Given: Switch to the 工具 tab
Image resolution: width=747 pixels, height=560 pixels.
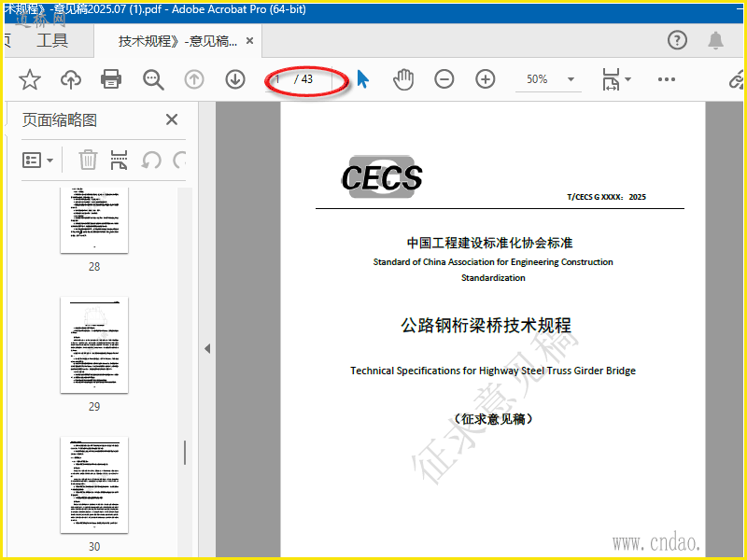Looking at the screenshot, I should pyautogui.click(x=52, y=40).
